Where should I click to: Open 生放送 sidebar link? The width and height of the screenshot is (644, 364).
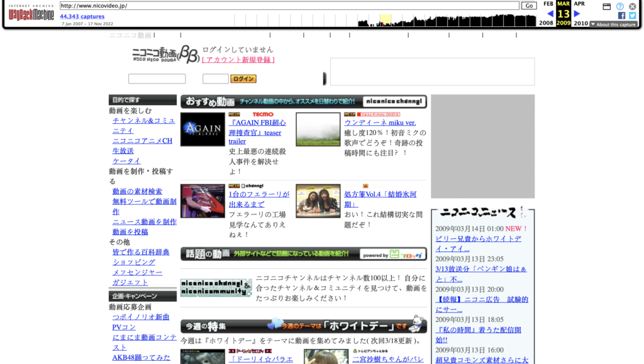(x=123, y=151)
